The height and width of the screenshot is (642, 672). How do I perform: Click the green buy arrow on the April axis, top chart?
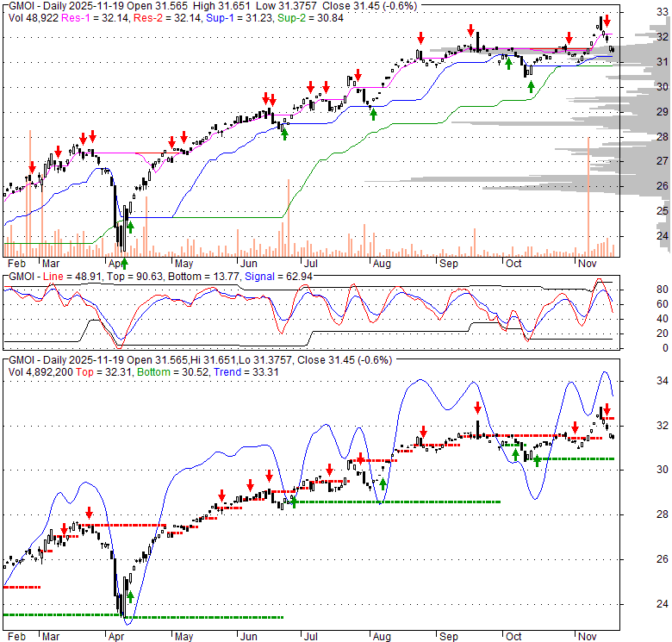pyautogui.click(x=124, y=263)
